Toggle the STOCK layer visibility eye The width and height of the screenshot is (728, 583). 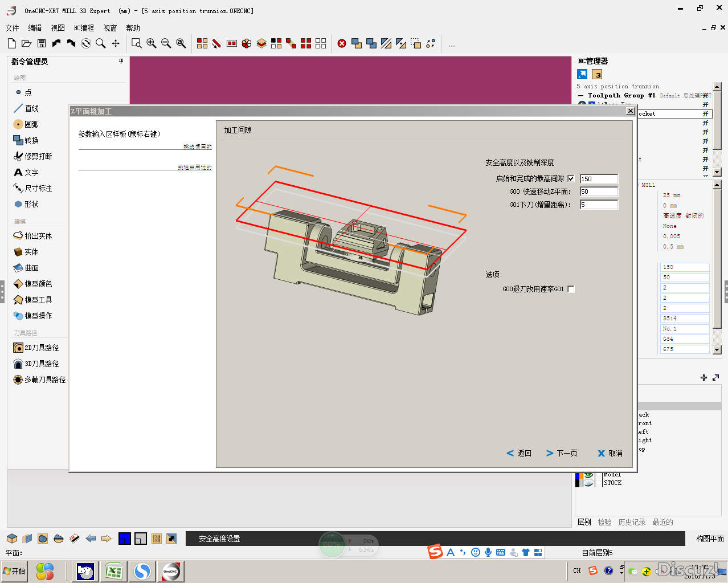(x=588, y=483)
